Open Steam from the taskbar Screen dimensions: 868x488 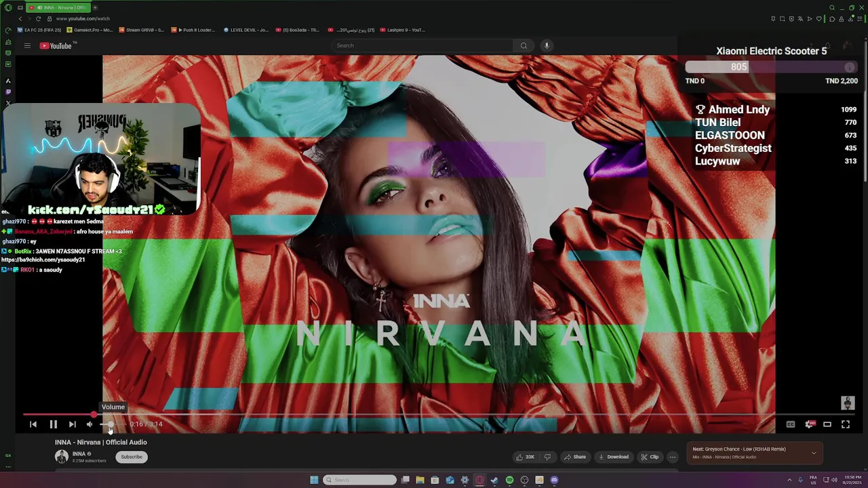tap(494, 480)
